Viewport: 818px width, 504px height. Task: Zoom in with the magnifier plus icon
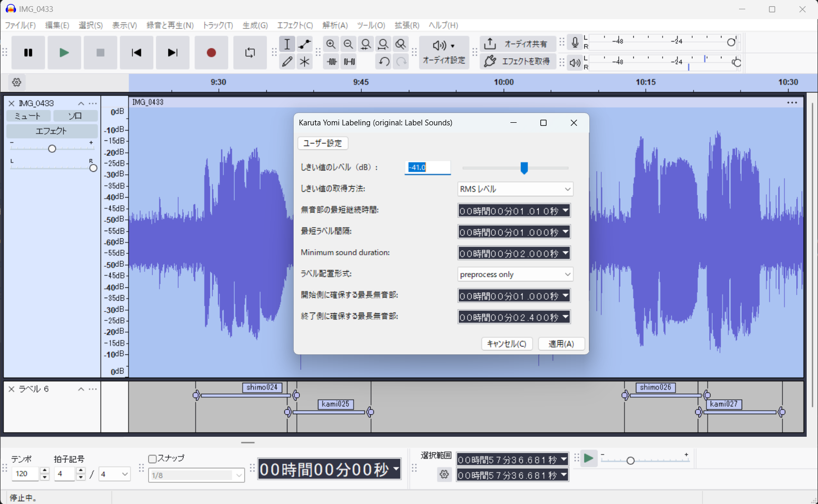click(x=331, y=44)
